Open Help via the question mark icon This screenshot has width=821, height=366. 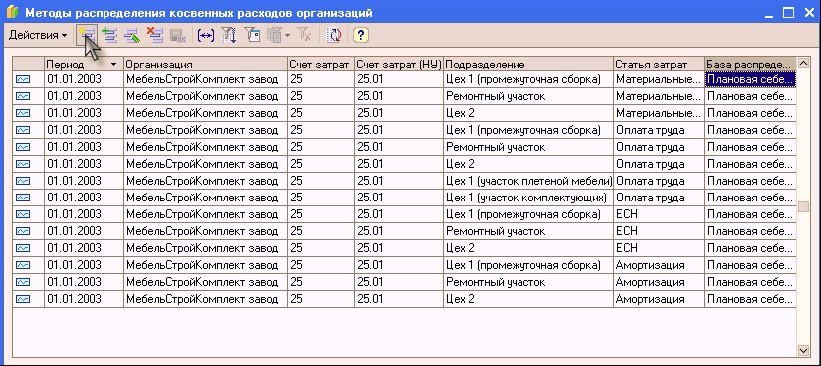[x=361, y=35]
